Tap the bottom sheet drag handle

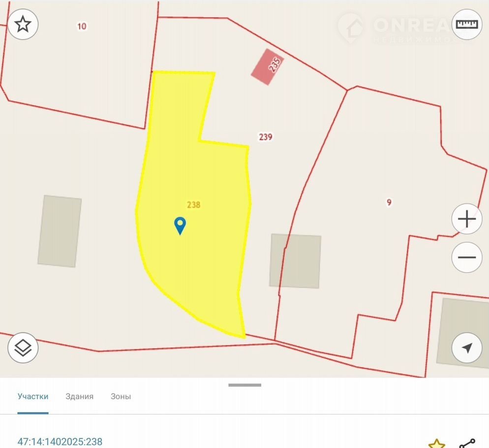245,385
